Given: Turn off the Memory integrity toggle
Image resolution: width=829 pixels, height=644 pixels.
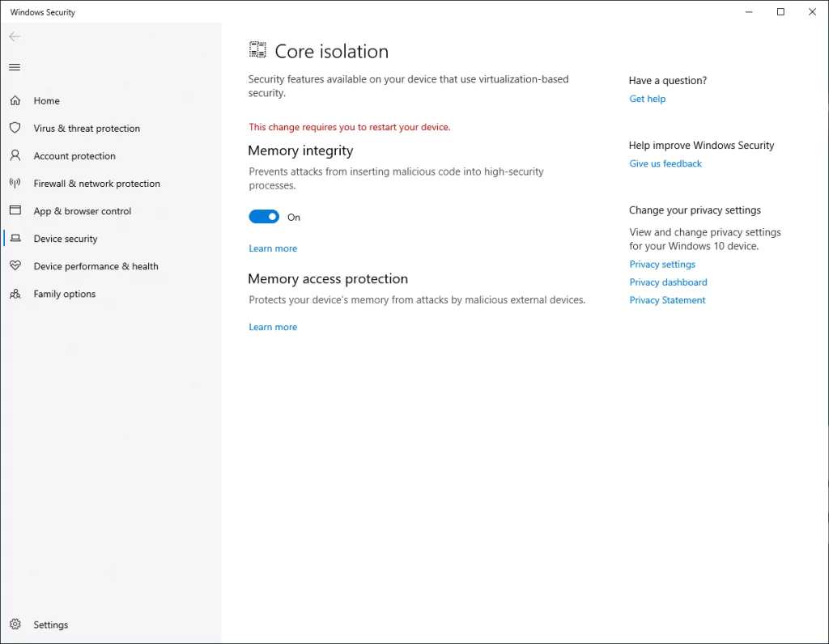Looking at the screenshot, I should [x=264, y=217].
